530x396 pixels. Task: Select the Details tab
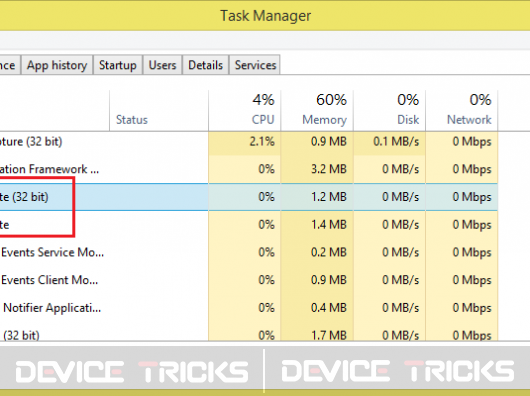206,65
